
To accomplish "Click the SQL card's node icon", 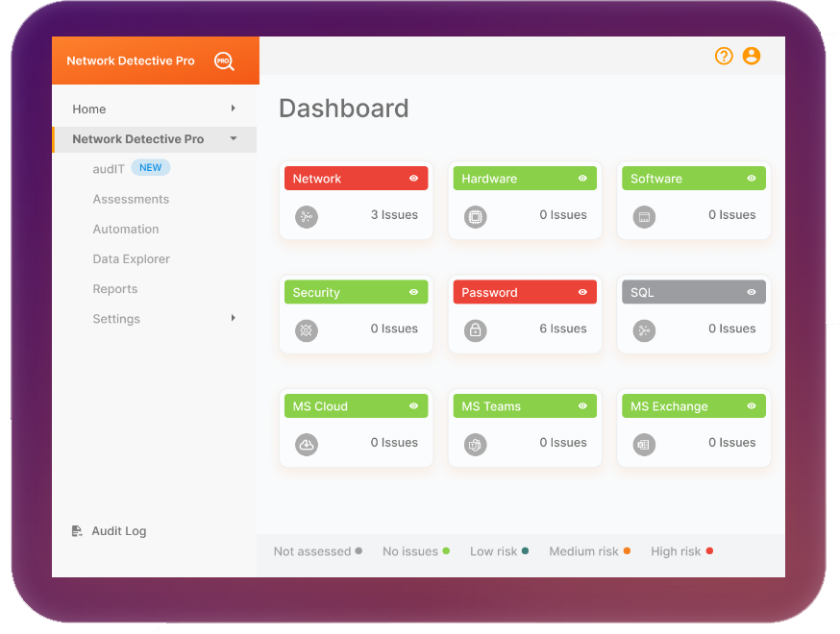I will pos(644,330).
